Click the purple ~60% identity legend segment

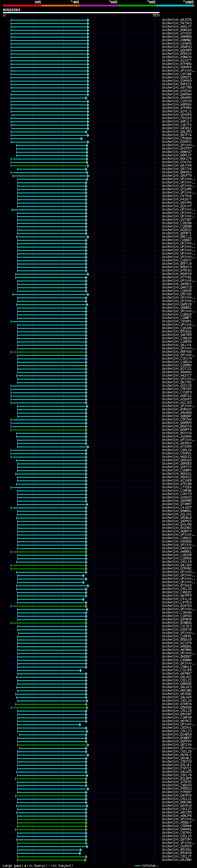(98, 6)
